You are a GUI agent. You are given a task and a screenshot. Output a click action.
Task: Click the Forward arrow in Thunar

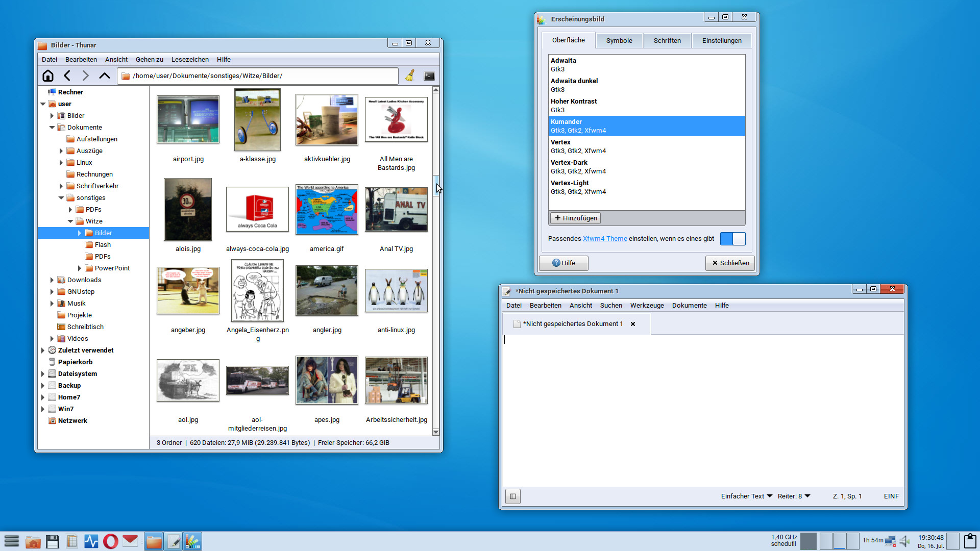[86, 76]
